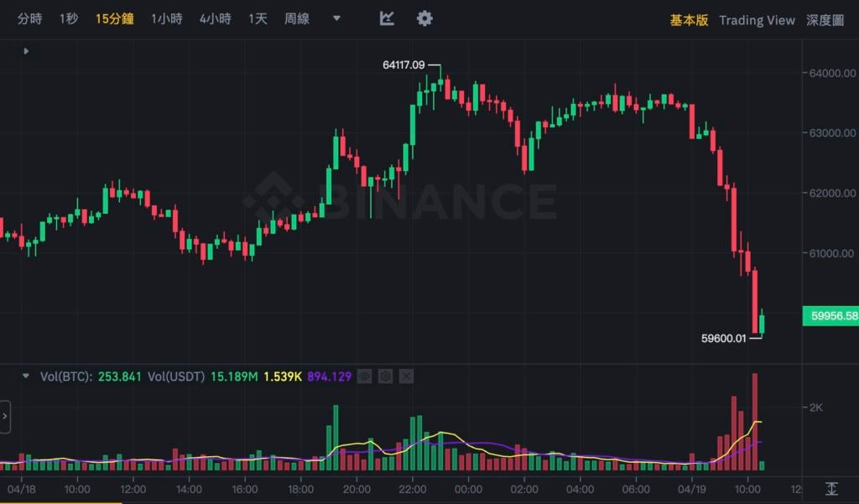Click the 04/19 date label on time axis
This screenshot has height=504, width=859.
(692, 489)
